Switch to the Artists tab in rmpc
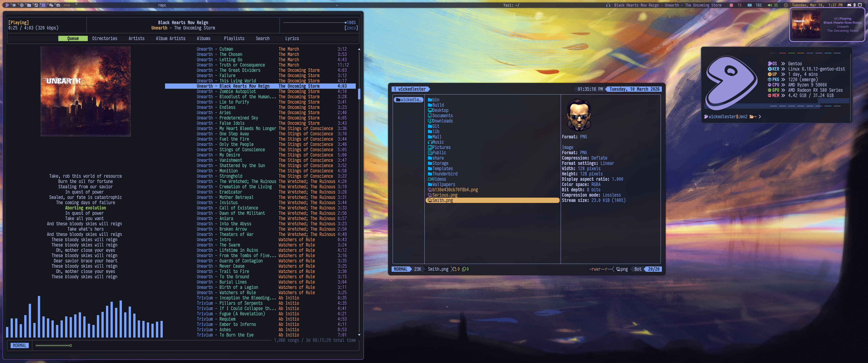 (x=137, y=38)
